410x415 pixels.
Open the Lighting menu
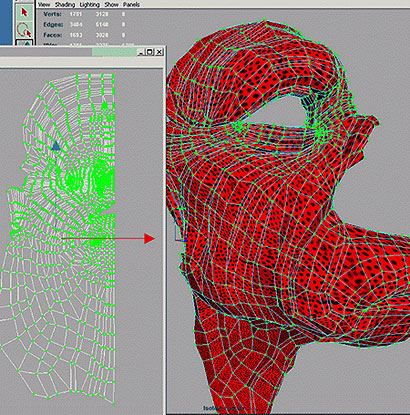(90, 4)
